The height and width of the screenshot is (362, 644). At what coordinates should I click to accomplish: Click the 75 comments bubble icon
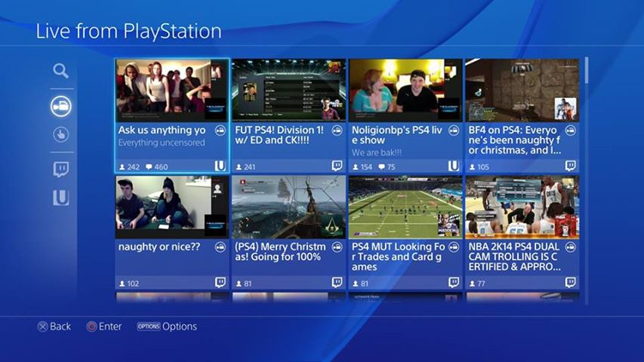click(x=381, y=167)
